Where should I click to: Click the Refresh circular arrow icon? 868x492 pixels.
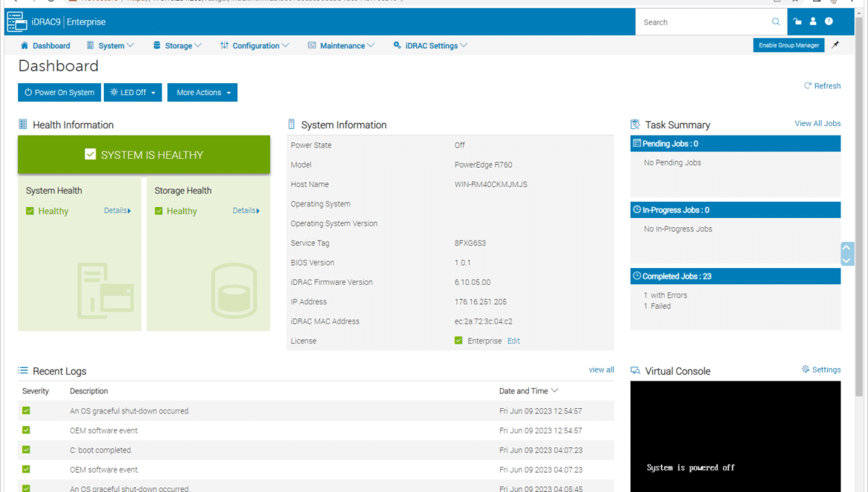(x=808, y=86)
